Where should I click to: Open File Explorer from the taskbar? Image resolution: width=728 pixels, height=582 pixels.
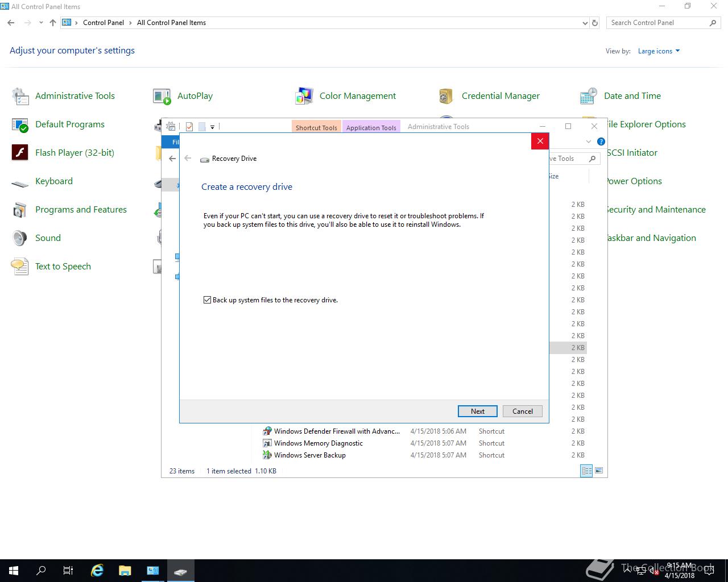(125, 571)
